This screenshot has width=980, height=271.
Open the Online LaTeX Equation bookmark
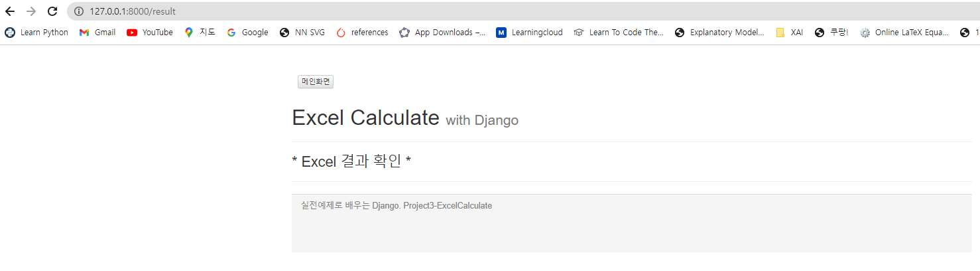coord(905,32)
